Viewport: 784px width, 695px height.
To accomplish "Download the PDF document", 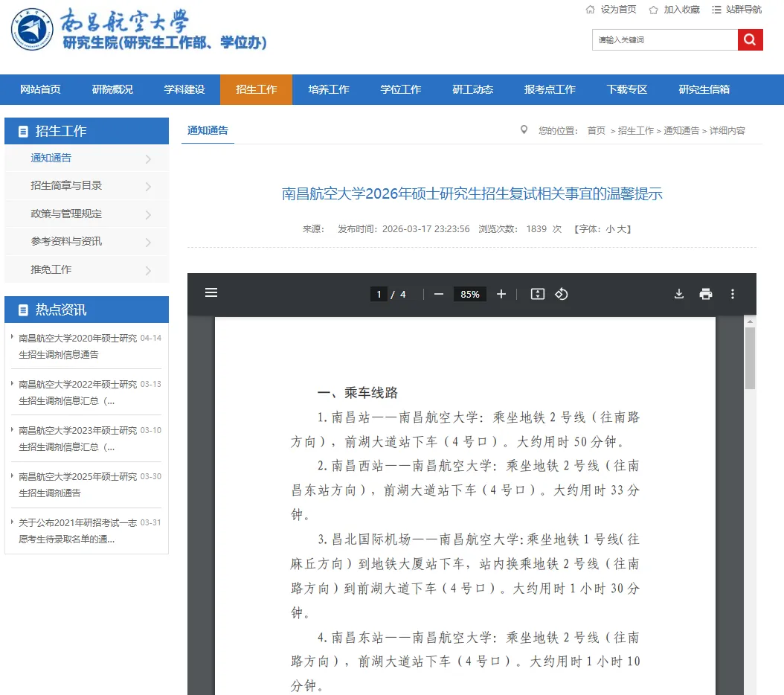I will click(678, 294).
